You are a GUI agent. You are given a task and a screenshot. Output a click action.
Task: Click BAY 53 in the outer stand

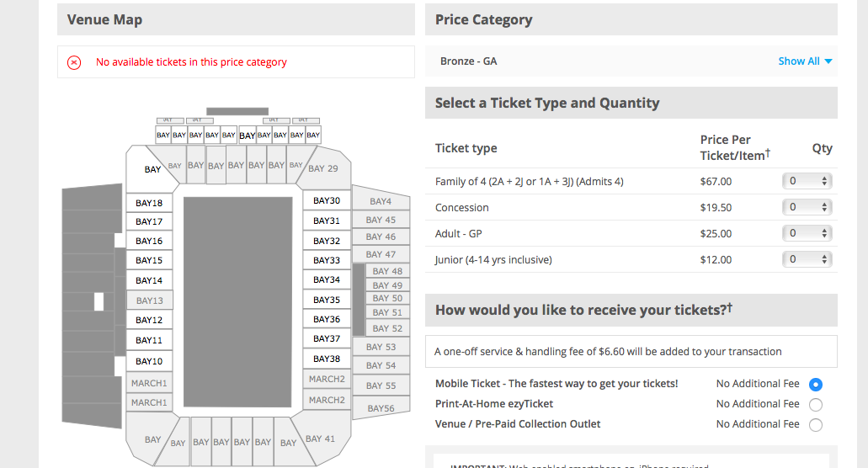pyautogui.click(x=381, y=347)
